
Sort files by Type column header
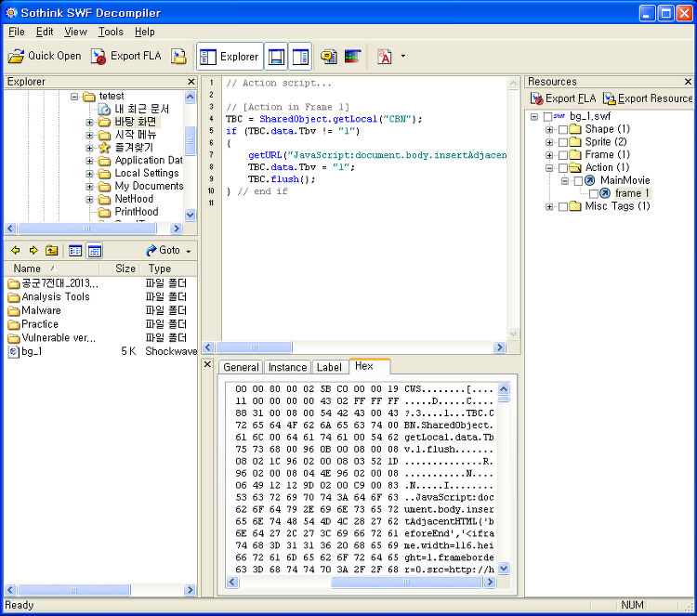[168, 269]
